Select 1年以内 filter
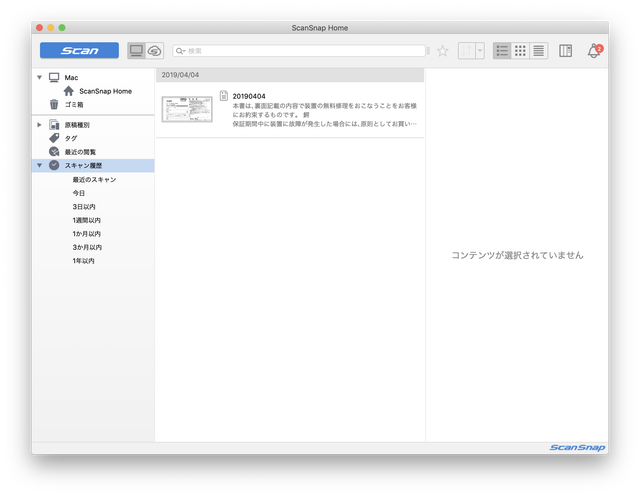This screenshot has width=640, height=496. click(84, 260)
